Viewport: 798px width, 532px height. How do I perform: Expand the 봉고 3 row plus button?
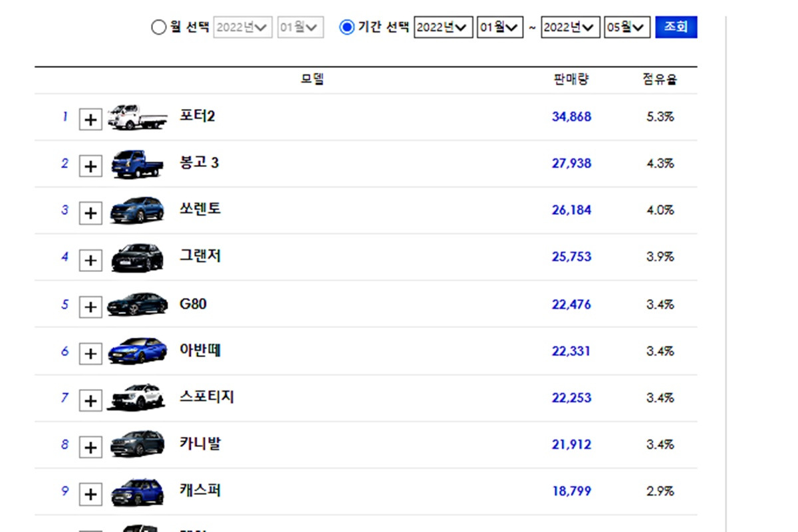[x=90, y=167]
